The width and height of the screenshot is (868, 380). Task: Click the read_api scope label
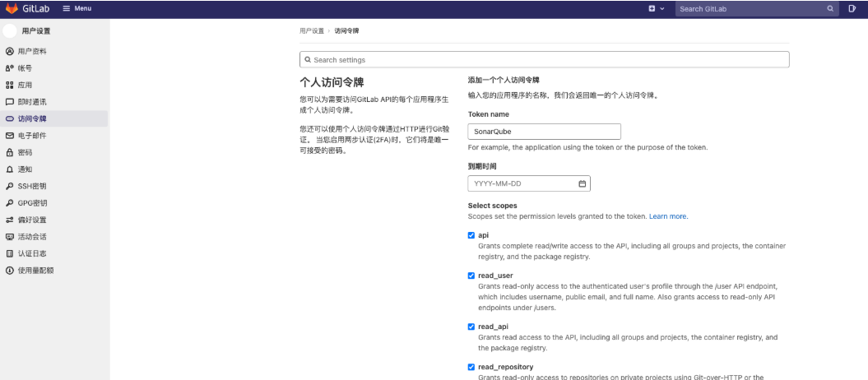pyautogui.click(x=493, y=327)
